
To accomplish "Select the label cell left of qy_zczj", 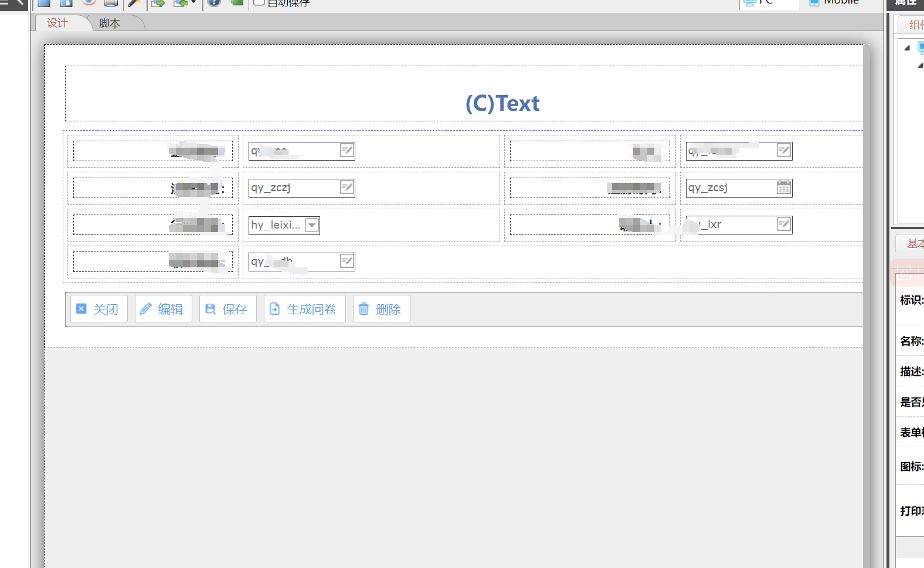I will pyautogui.click(x=153, y=188).
